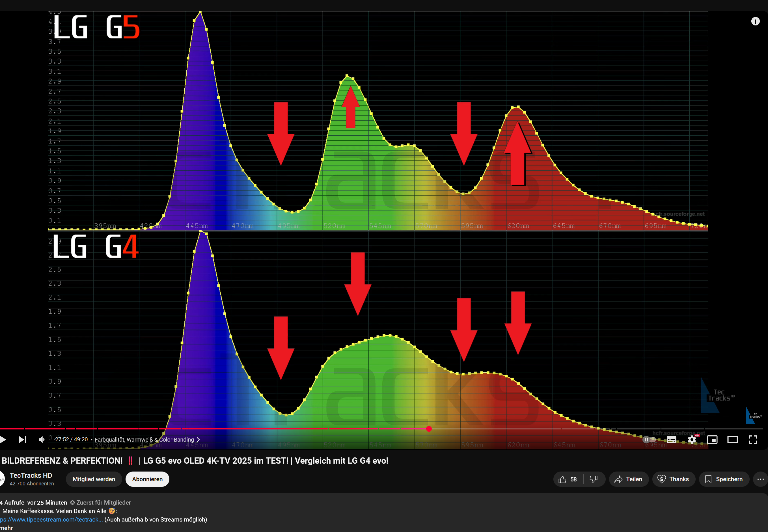Expand chapter Farbqualität, Warmweiß & Color-Banding

pos(147,440)
